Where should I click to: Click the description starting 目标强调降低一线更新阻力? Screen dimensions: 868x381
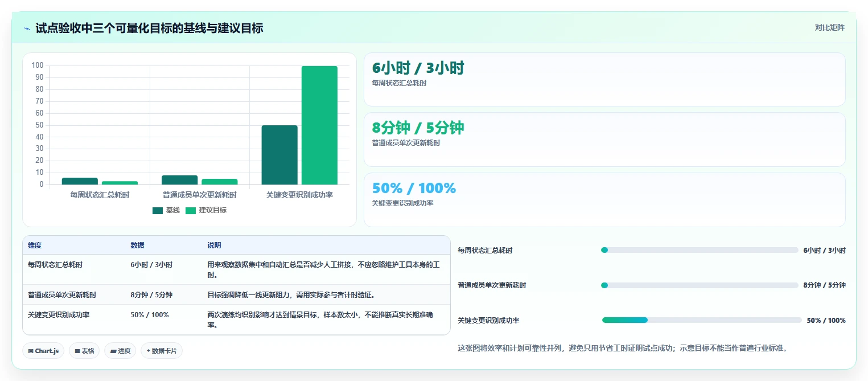tap(291, 295)
